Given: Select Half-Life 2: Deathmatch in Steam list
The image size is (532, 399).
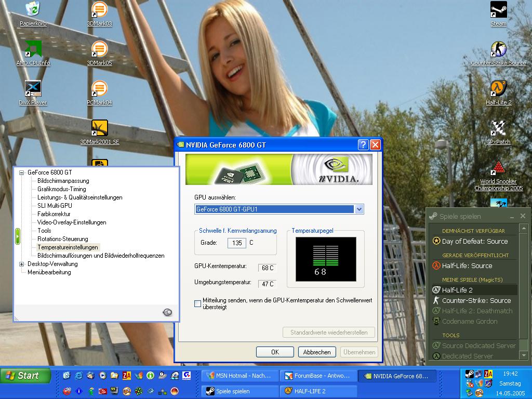Looking at the screenshot, I should [475, 311].
